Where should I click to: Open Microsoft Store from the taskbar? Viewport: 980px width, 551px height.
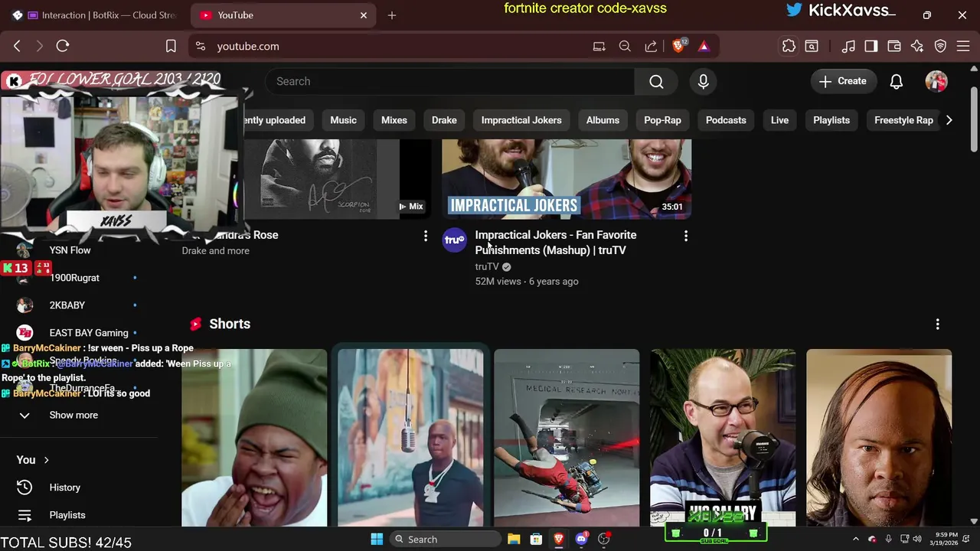(x=536, y=539)
